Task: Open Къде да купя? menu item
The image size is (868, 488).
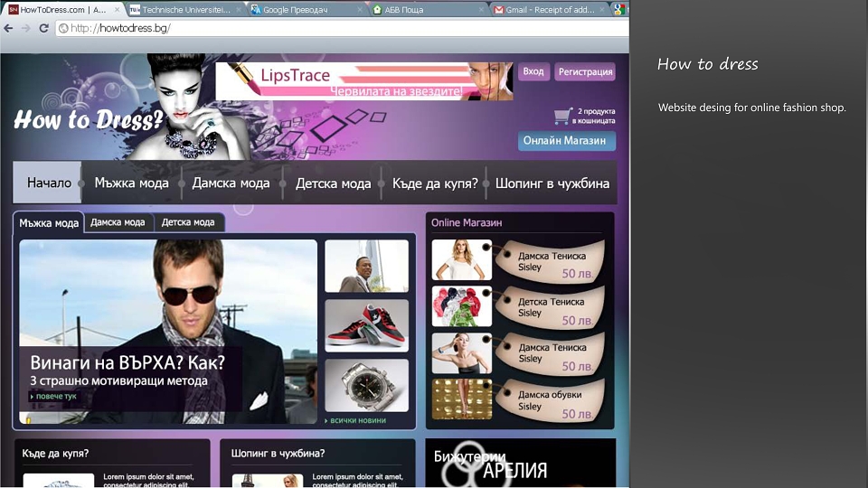Action: pyautogui.click(x=435, y=183)
